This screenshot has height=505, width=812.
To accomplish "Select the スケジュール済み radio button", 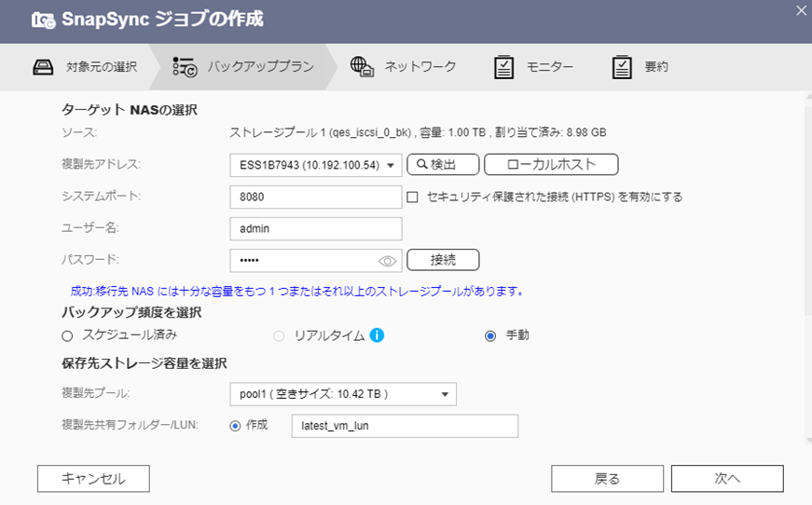I will click(66, 335).
